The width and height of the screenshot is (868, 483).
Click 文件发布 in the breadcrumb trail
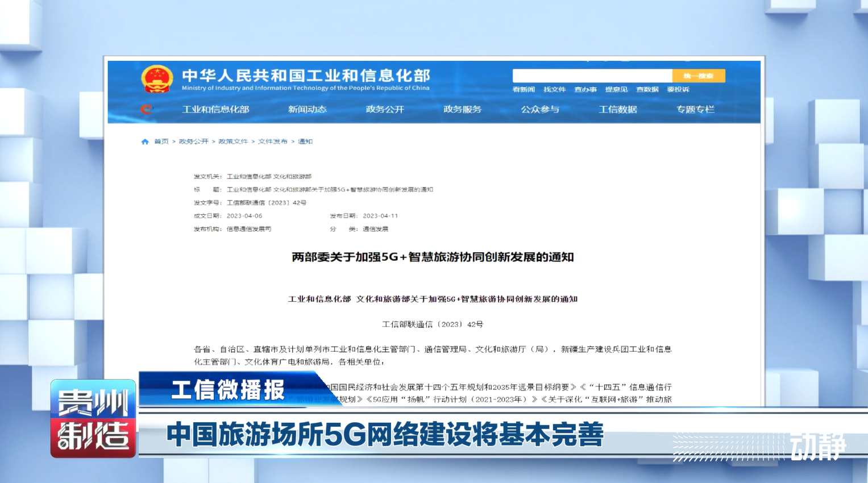273,141
